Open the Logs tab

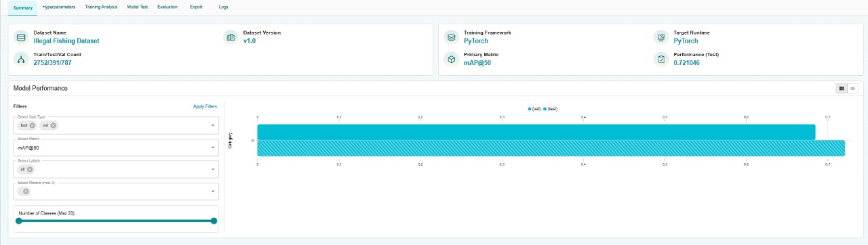click(224, 7)
